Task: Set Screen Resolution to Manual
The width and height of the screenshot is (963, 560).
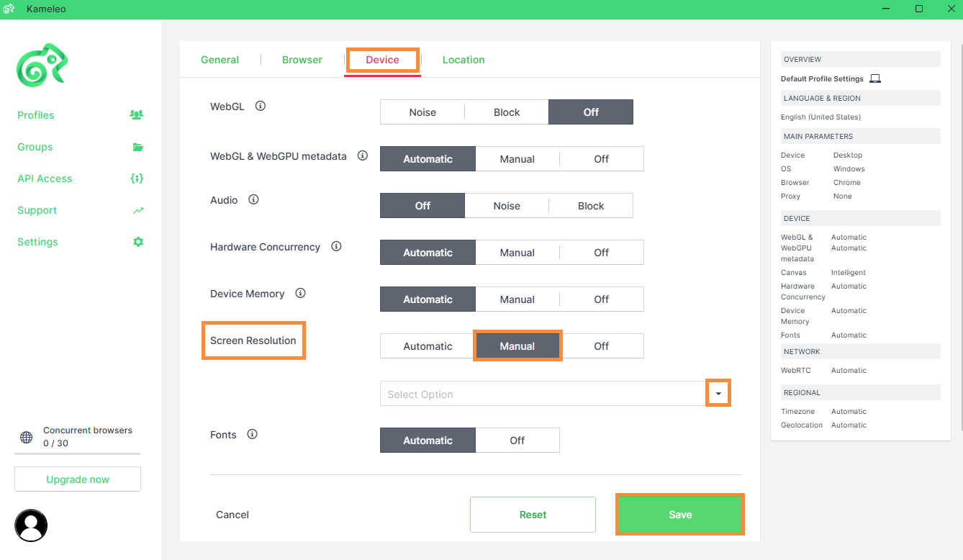Action: [x=517, y=346]
